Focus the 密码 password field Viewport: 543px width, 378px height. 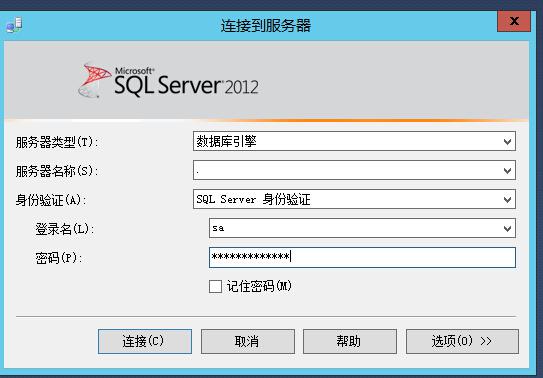click(362, 257)
